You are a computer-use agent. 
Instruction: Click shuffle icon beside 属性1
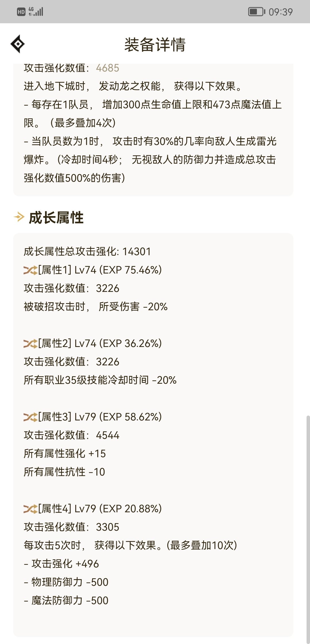pos(30,270)
